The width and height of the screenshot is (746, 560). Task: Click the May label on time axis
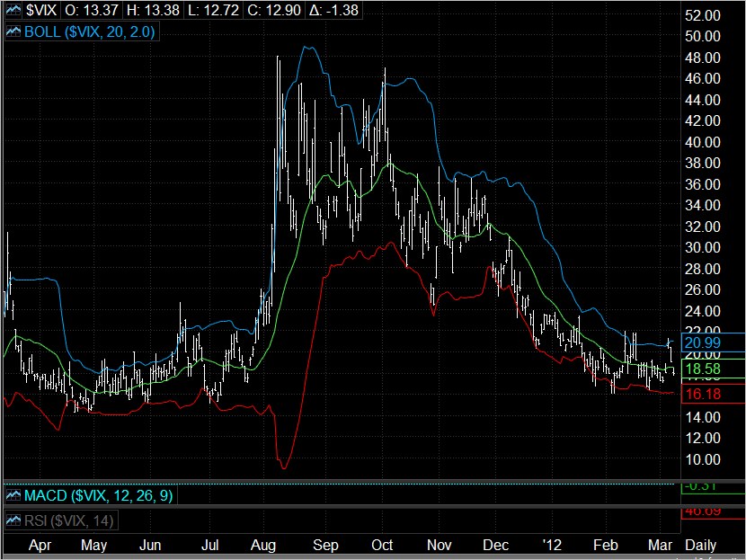click(93, 545)
